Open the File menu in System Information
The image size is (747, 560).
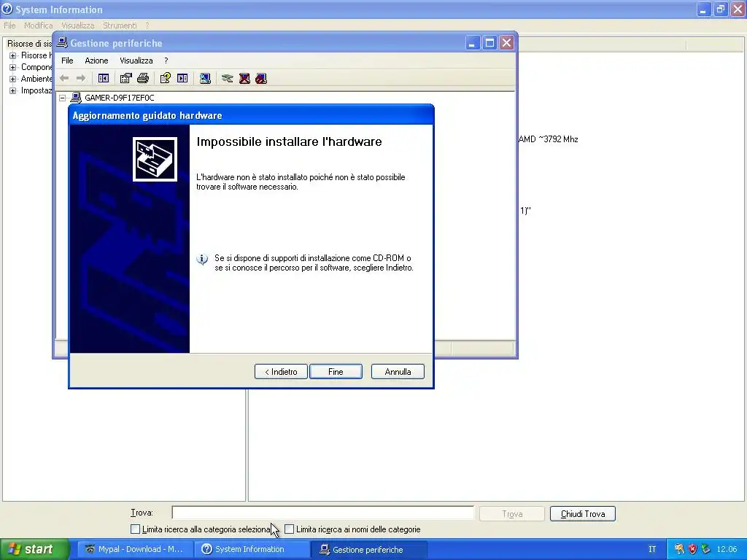click(x=9, y=26)
